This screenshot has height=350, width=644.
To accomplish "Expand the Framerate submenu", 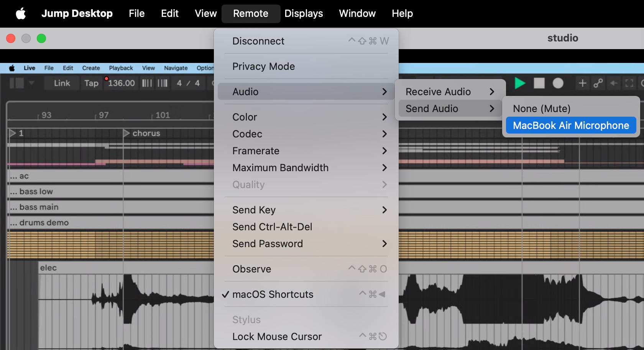I will point(306,151).
